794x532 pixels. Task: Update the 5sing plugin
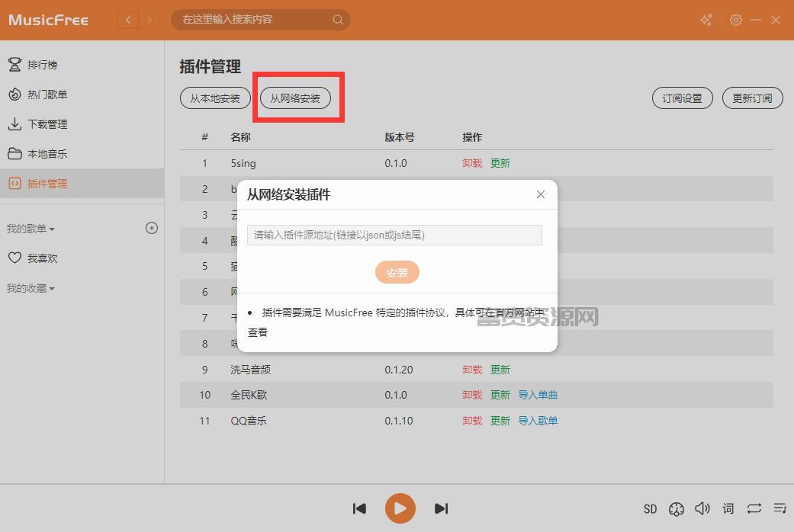tap(500, 164)
